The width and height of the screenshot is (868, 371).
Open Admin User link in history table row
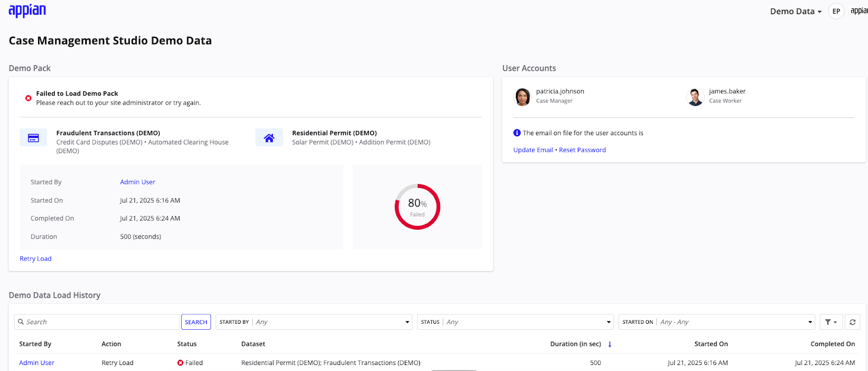37,363
